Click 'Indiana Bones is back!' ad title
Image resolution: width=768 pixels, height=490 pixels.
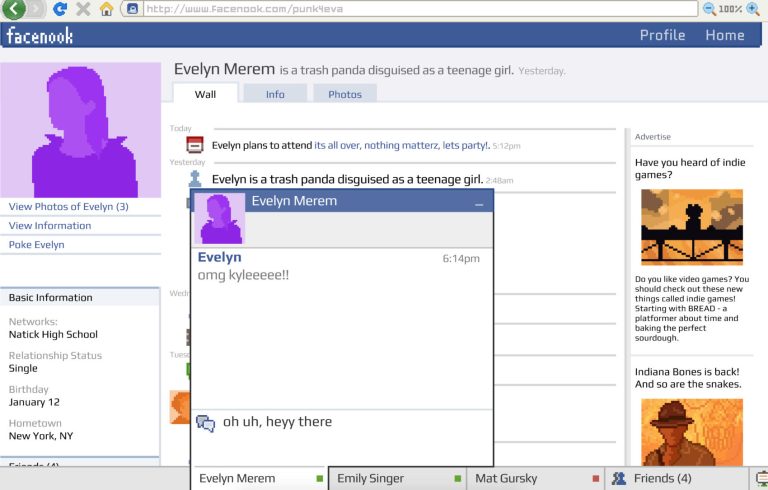[688, 378]
